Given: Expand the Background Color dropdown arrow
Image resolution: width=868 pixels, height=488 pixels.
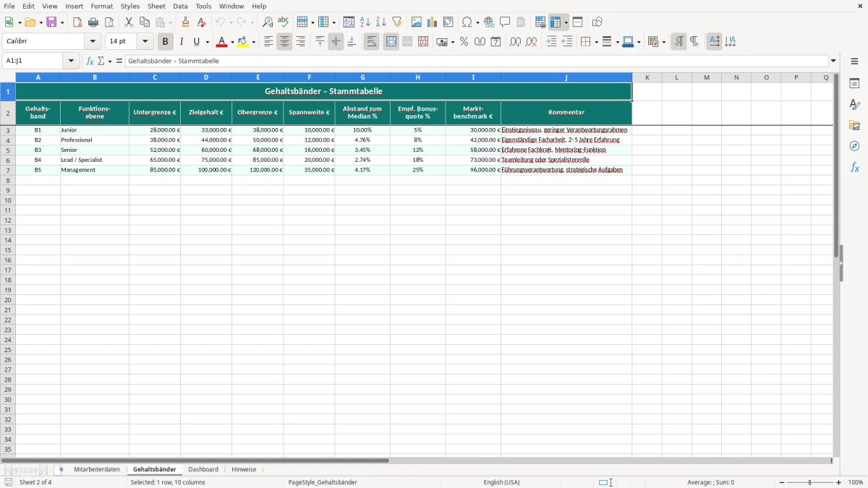Looking at the screenshot, I should coord(253,42).
